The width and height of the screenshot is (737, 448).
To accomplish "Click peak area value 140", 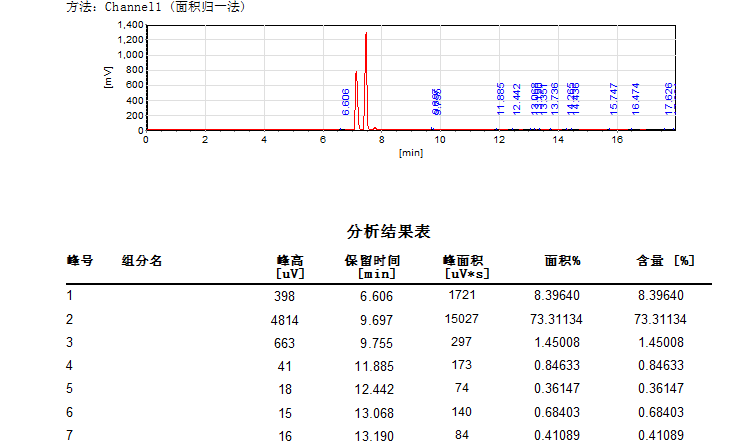I will 462,412.
